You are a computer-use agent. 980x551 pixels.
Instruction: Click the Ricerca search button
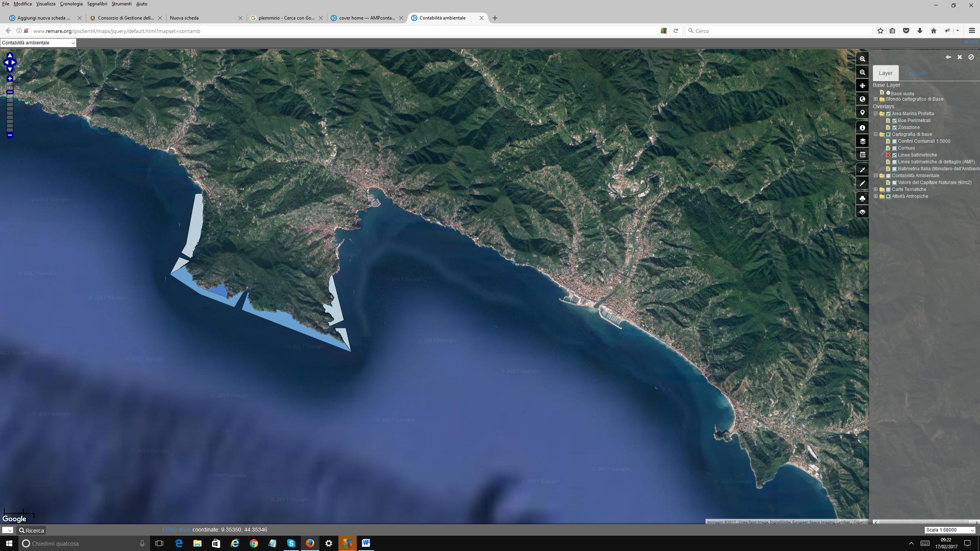click(32, 530)
